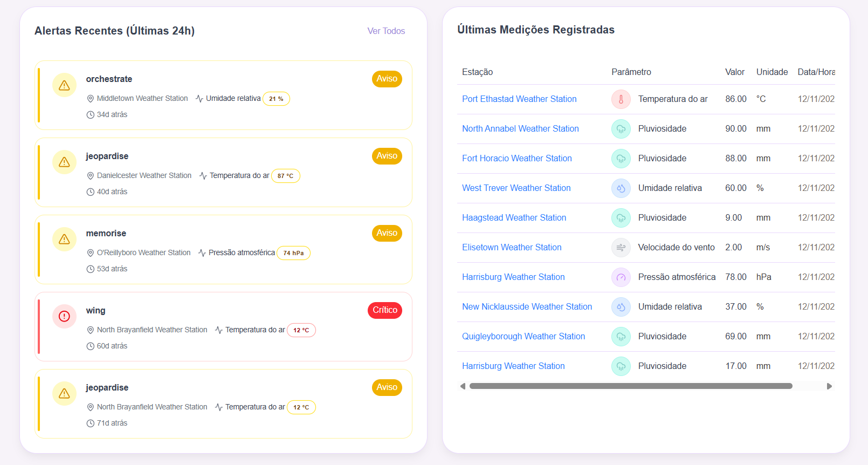Click the warning icon on memorise alert

point(64,240)
